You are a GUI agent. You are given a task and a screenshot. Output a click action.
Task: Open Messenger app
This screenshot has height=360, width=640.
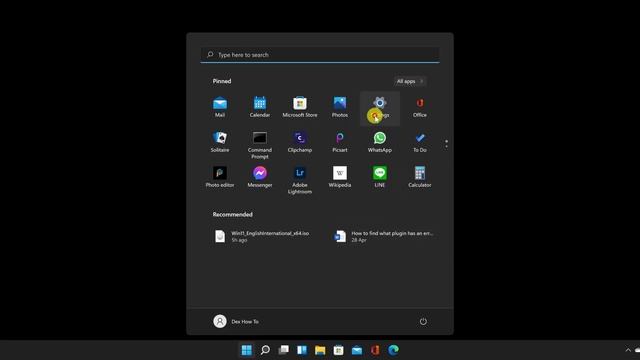coord(260,177)
